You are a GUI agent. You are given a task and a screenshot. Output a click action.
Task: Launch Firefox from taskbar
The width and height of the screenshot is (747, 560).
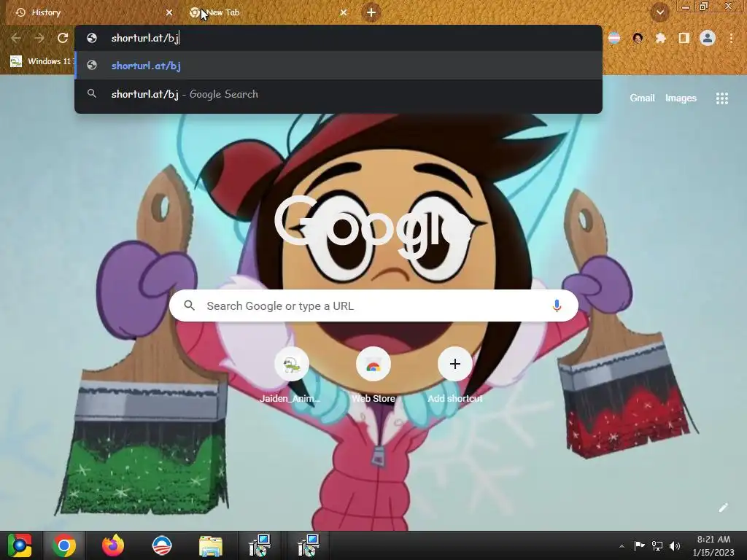coord(113,545)
